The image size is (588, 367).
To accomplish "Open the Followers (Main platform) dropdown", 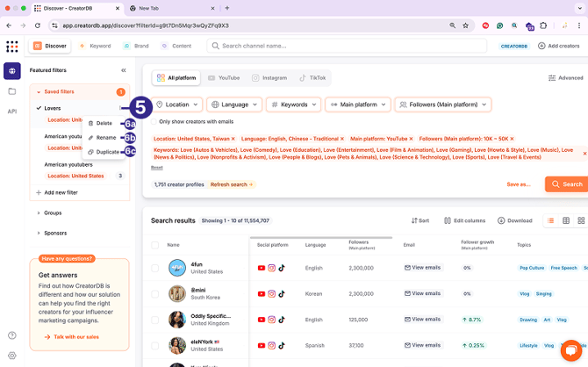I will click(x=443, y=104).
